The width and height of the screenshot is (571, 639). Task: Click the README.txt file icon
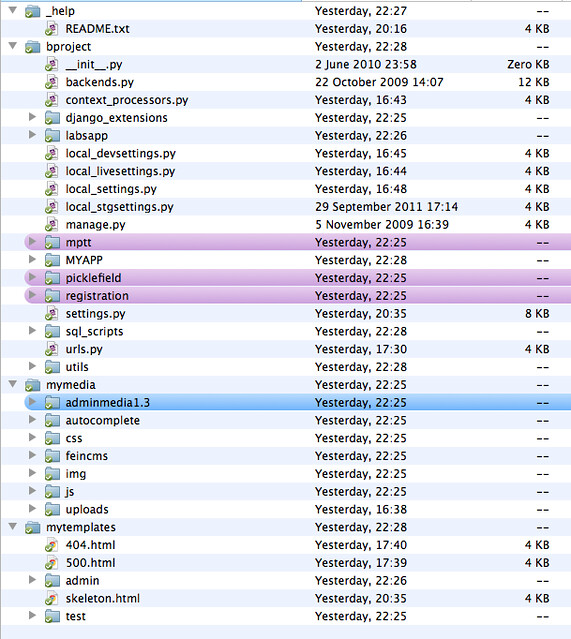pyautogui.click(x=52, y=29)
